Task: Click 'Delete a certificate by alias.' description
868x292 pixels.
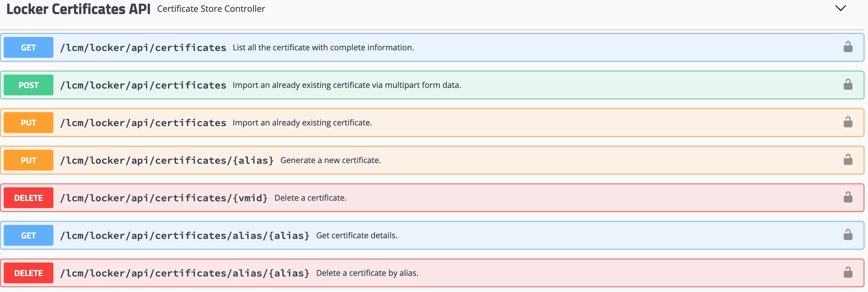Action: pos(367,273)
